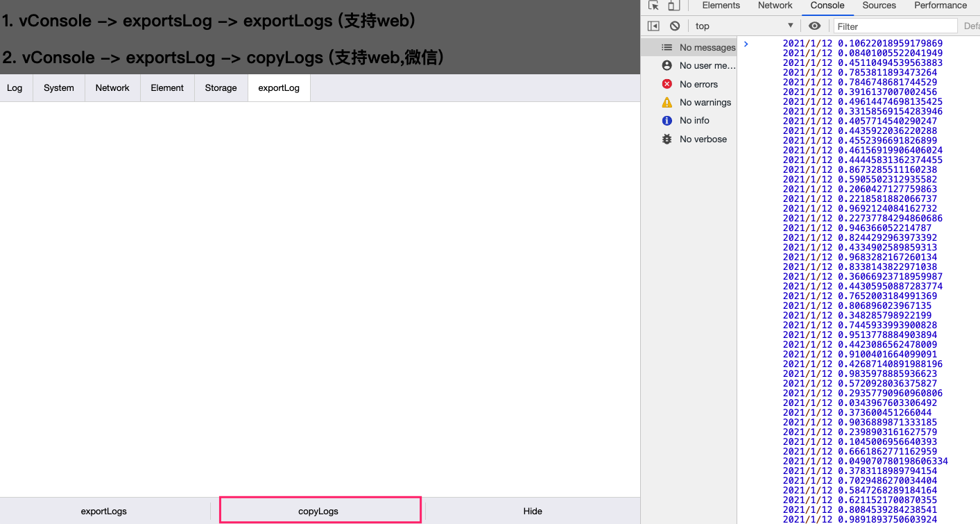The image size is (980, 524).
Task: Switch to DevTools Console tab
Action: point(827,6)
